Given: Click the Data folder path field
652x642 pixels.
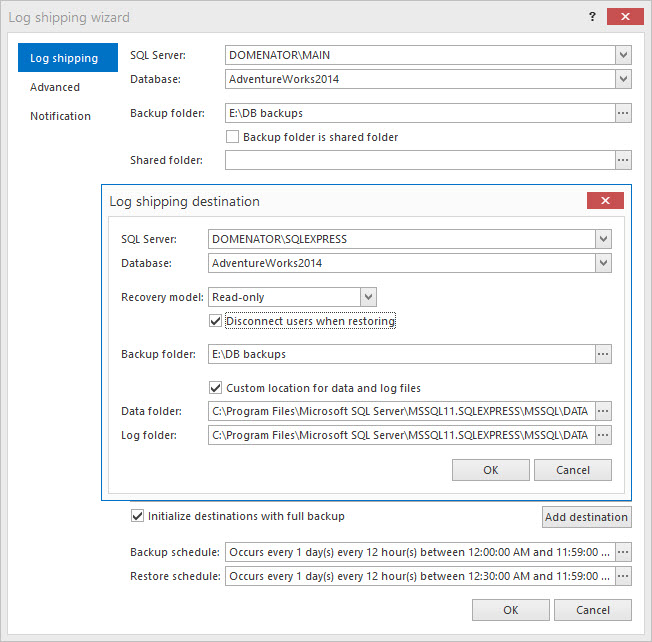Looking at the screenshot, I should (x=402, y=411).
